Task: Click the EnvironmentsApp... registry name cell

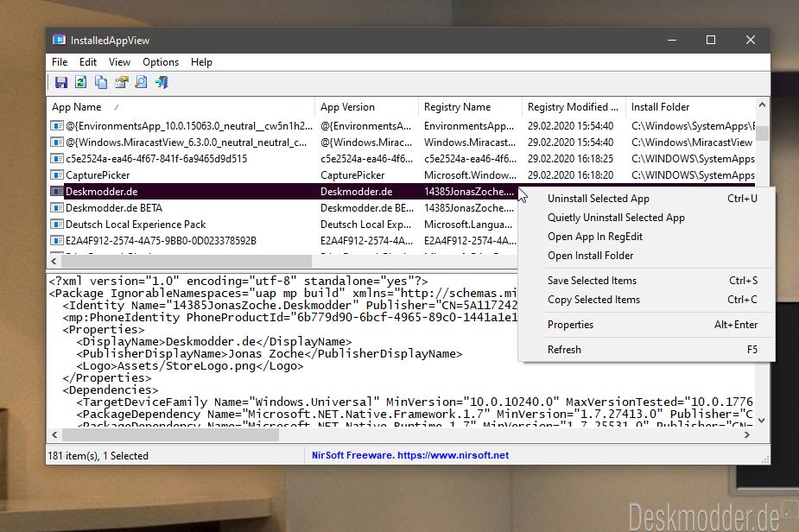Action: [469, 126]
